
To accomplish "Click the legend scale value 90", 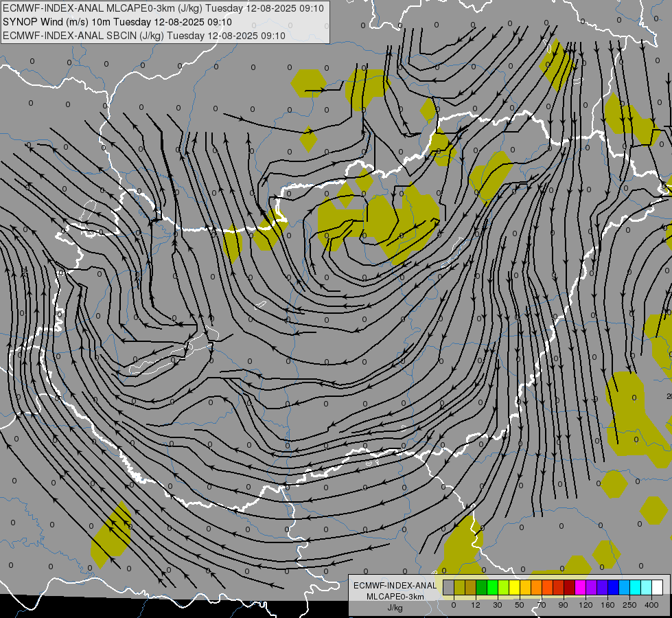I will [563, 605].
